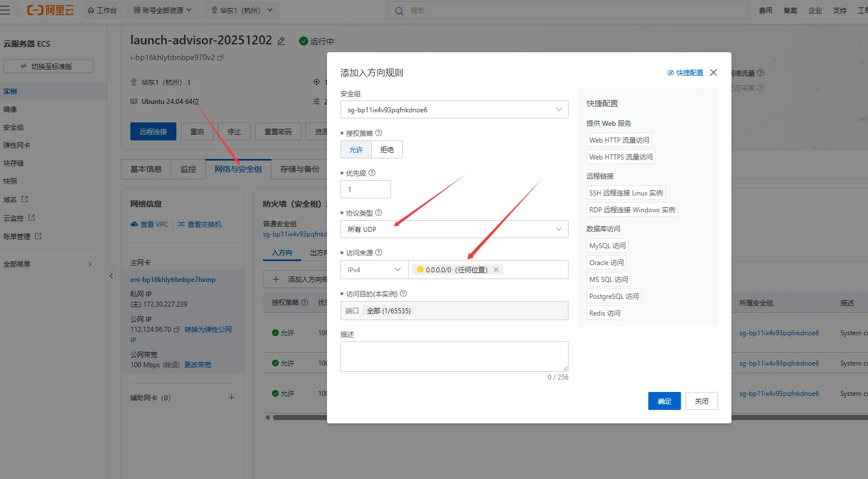Image resolution: width=868 pixels, height=479 pixels.
Task: Choose SSH 远程连接 Linux 实例 quick config
Action: [x=625, y=193]
